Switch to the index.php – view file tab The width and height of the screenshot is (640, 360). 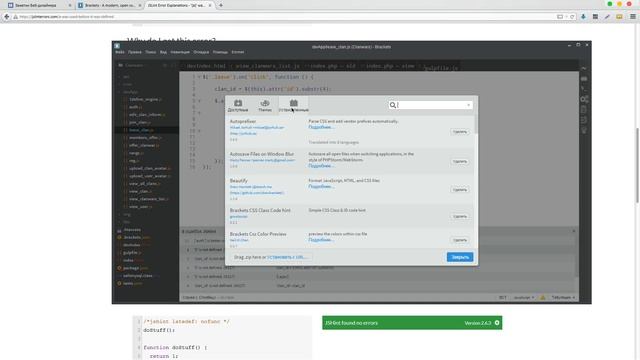(x=390, y=66)
